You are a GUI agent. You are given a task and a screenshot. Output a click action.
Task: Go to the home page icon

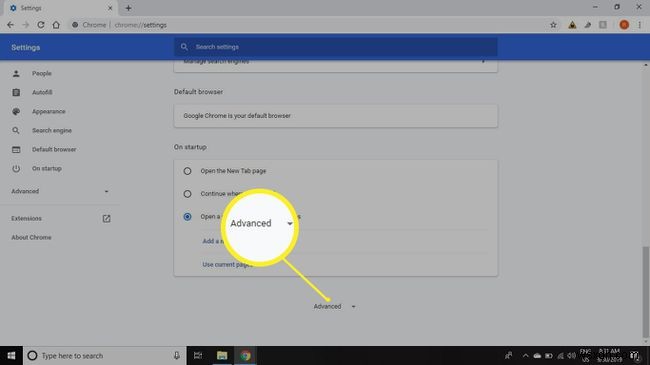tap(56, 25)
